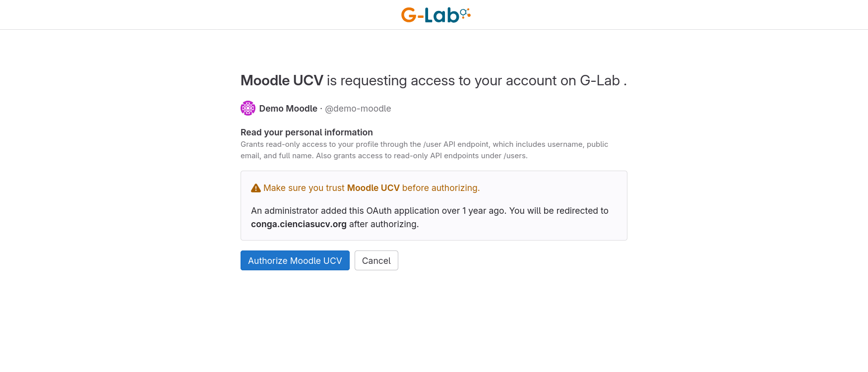Click the Authorize Moodle UCV button
Viewport: 868px width, 372px height.
tap(295, 260)
